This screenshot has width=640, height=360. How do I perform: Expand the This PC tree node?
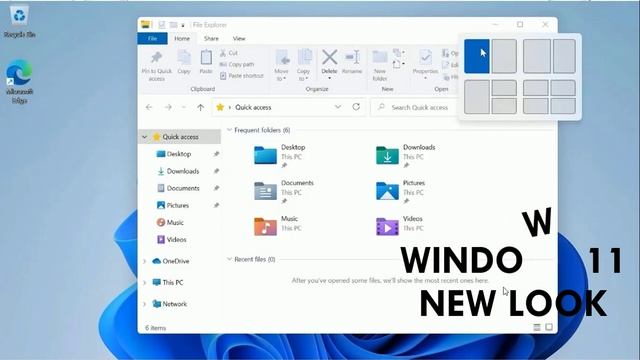click(144, 282)
